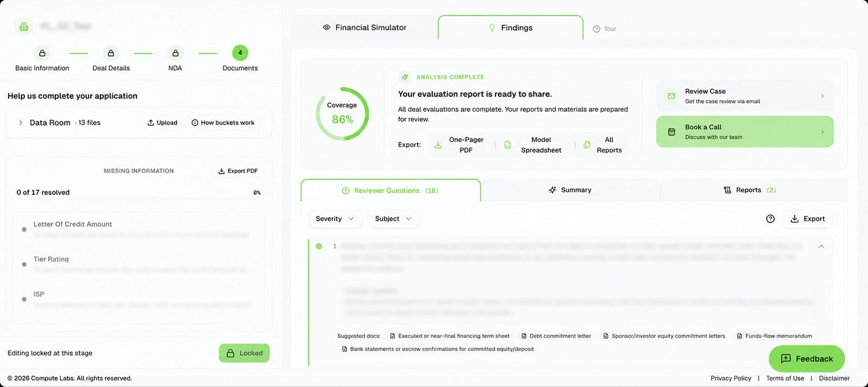Click the Book a Call card
Viewport: 868px width, 387px height.
tap(745, 132)
